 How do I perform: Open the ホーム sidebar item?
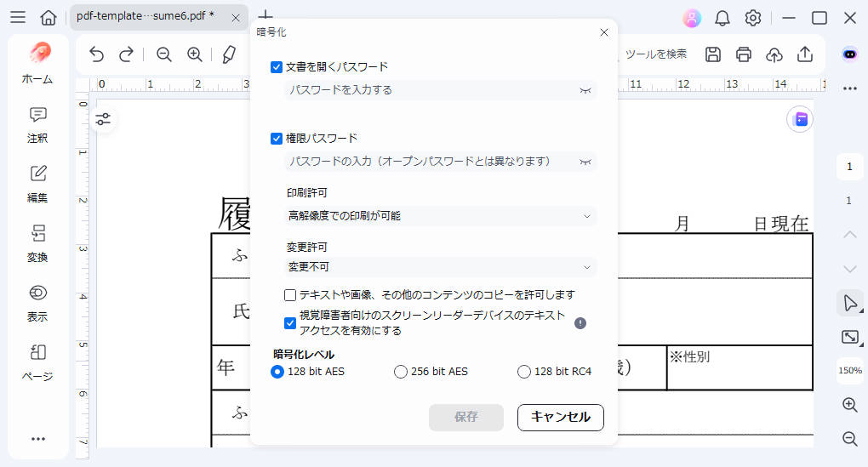click(x=37, y=63)
